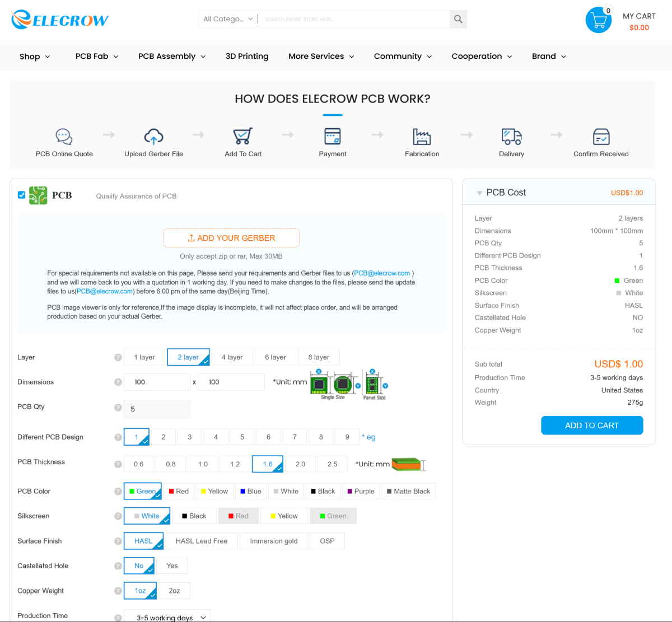672x622 pixels.
Task: Click the PCB@elecrow.com link after 'Gerber files to us'
Action: pos(382,273)
